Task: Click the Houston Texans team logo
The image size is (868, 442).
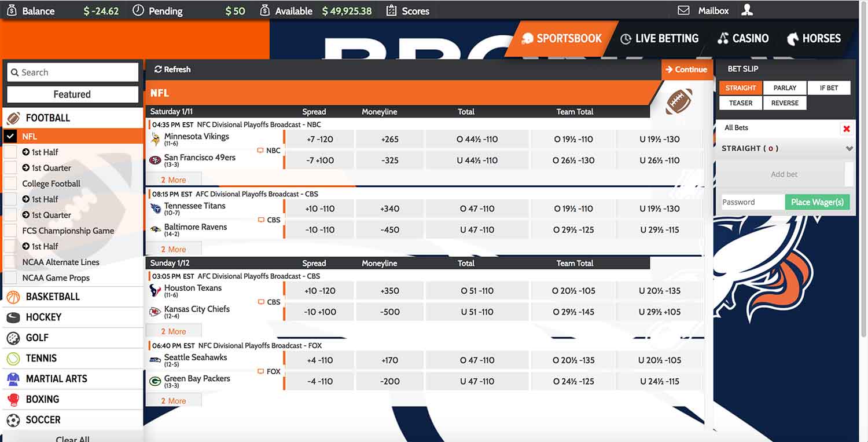Action: point(155,290)
